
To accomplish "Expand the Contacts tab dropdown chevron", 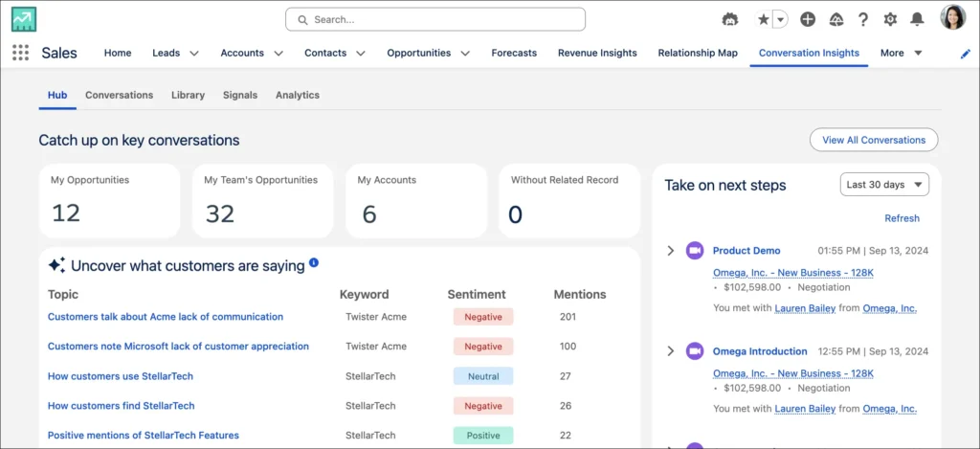I will coord(361,54).
